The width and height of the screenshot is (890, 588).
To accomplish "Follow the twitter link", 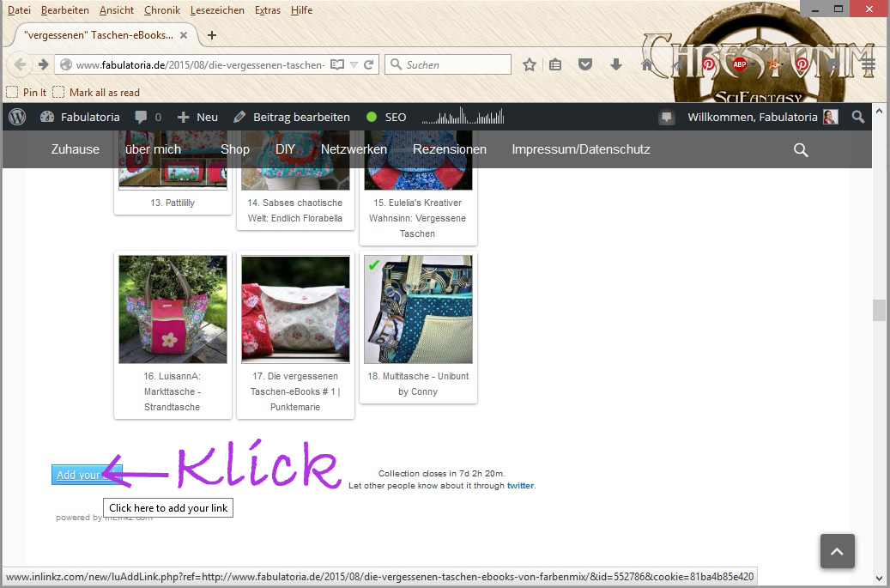I will pyautogui.click(x=520, y=486).
